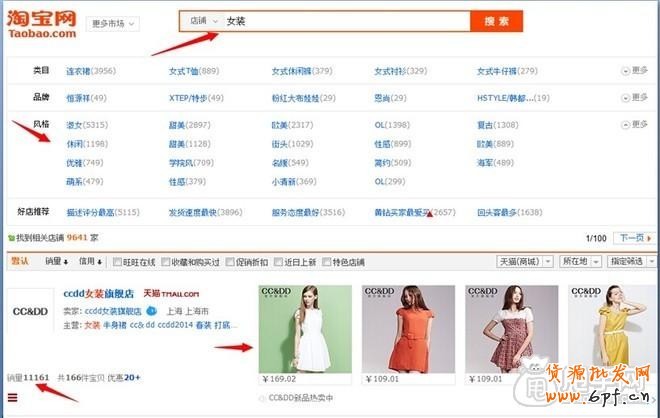Open the yellow dress product thumbnail
This screenshot has height=418, width=660.
click(x=614, y=329)
